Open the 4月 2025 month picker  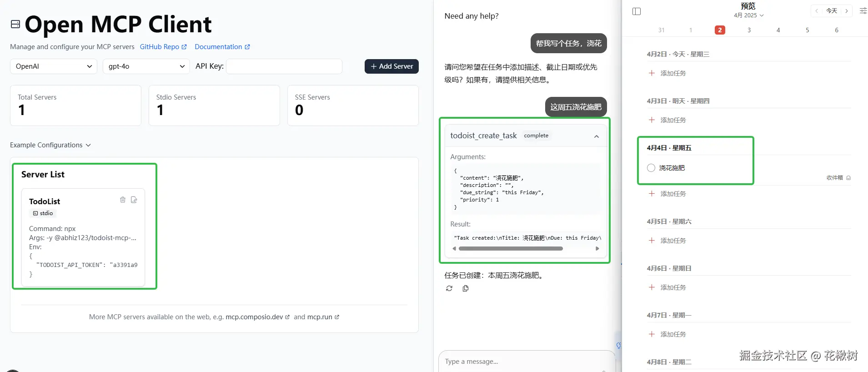coord(748,15)
